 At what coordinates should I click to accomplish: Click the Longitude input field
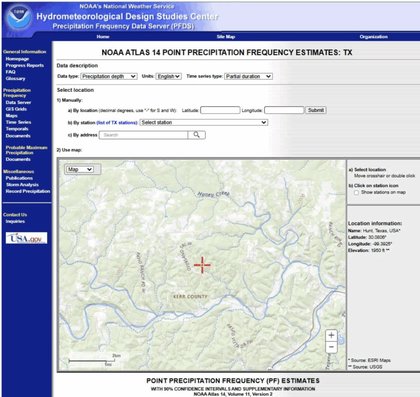point(284,110)
